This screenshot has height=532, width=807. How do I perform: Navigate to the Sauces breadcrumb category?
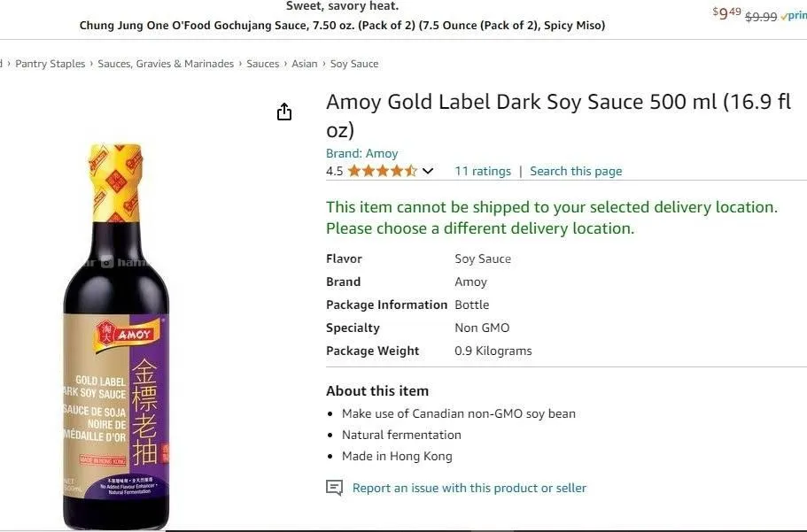[263, 64]
